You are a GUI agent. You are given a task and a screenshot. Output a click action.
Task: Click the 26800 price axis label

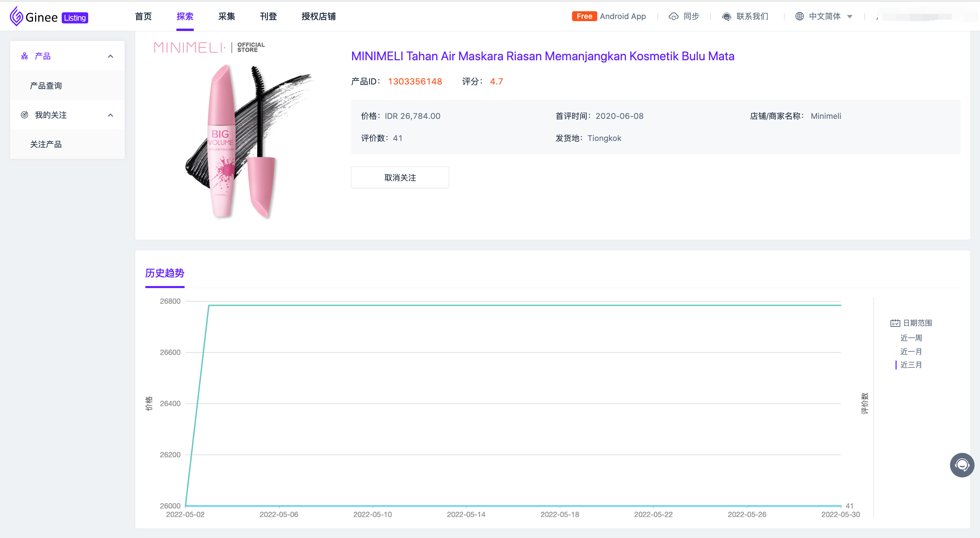click(x=170, y=301)
